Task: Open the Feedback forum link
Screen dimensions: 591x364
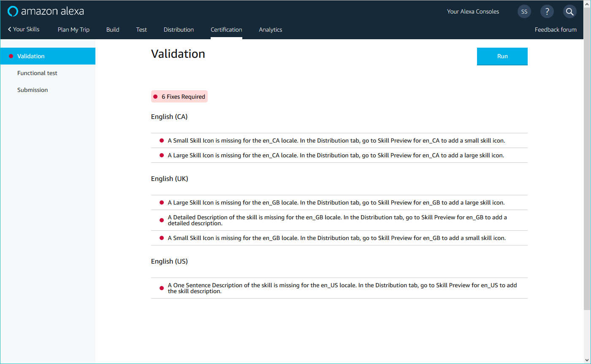Action: pyautogui.click(x=556, y=30)
